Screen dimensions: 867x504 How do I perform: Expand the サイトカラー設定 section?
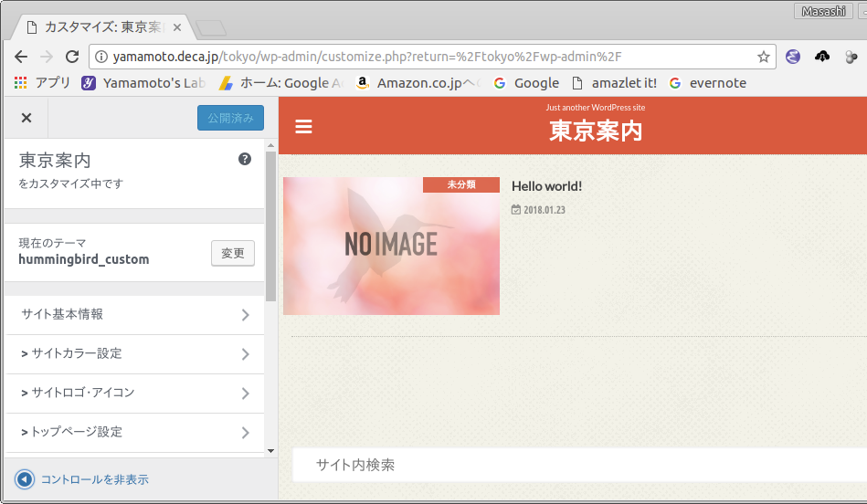(x=134, y=353)
